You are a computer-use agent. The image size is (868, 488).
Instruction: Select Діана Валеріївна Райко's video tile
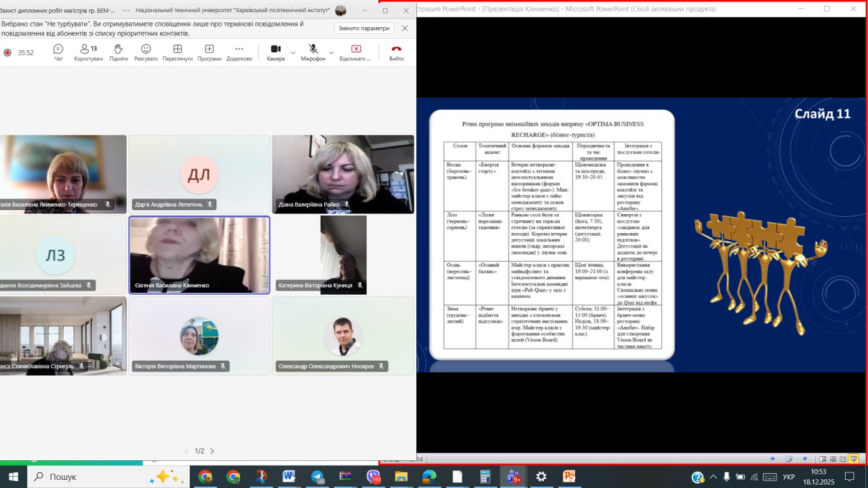click(x=343, y=174)
